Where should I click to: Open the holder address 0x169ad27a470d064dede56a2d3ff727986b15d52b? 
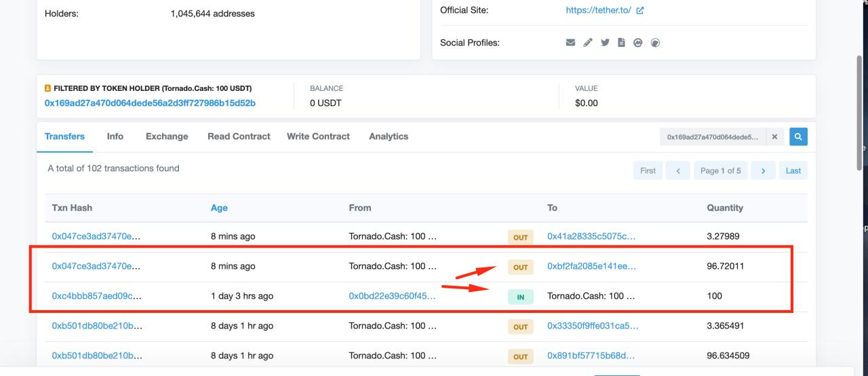point(150,103)
